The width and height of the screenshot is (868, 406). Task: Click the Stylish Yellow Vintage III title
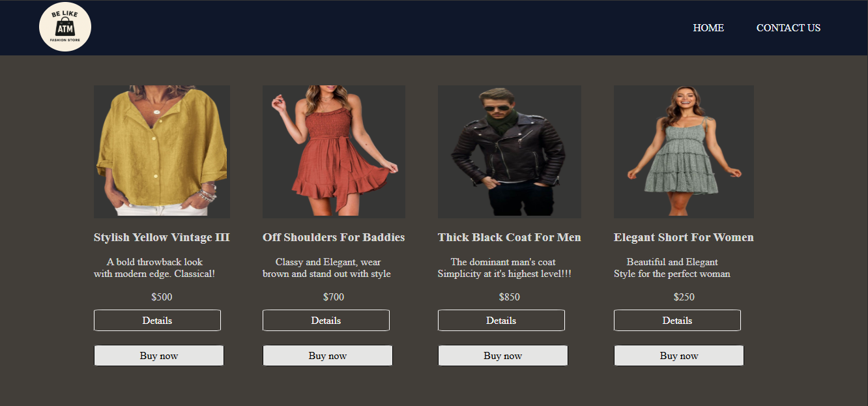point(162,237)
